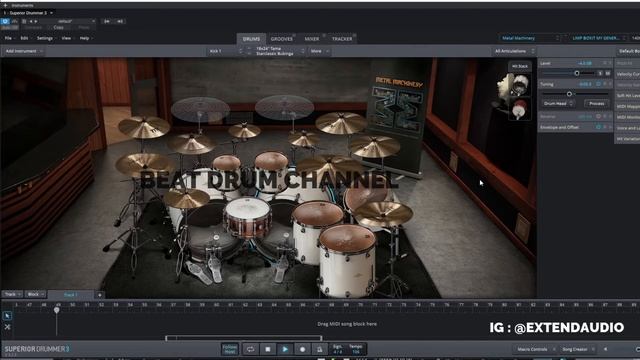Switch to the DRUMS tab
640x360 pixels.
[x=251, y=39]
